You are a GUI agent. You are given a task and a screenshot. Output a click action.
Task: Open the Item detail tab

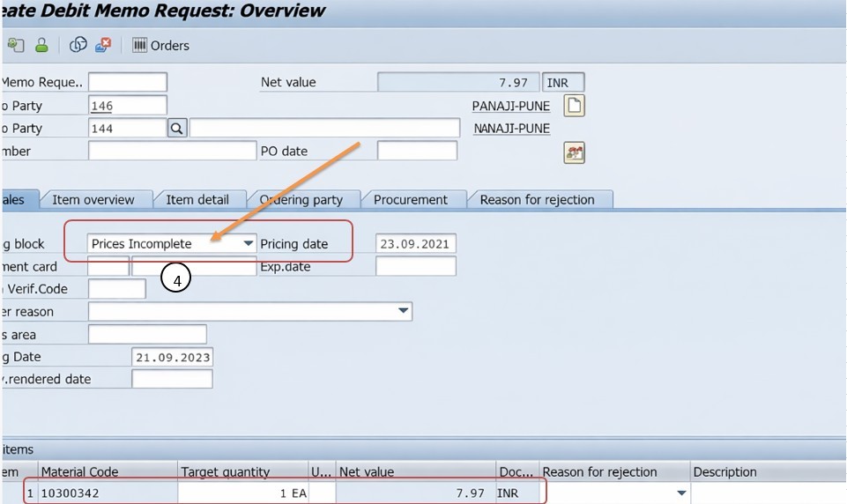(197, 200)
